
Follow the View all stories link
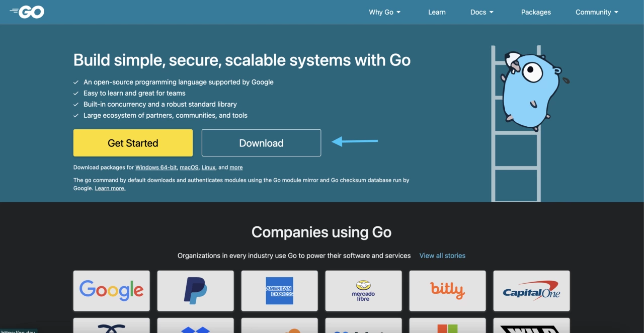tap(442, 256)
